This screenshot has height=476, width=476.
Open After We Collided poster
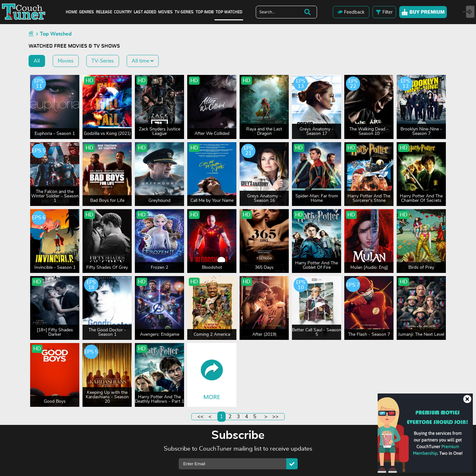click(x=212, y=107)
